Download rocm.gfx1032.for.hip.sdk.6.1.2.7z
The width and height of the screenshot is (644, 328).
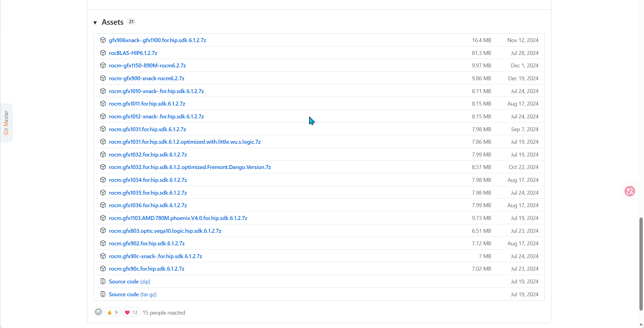148,154
